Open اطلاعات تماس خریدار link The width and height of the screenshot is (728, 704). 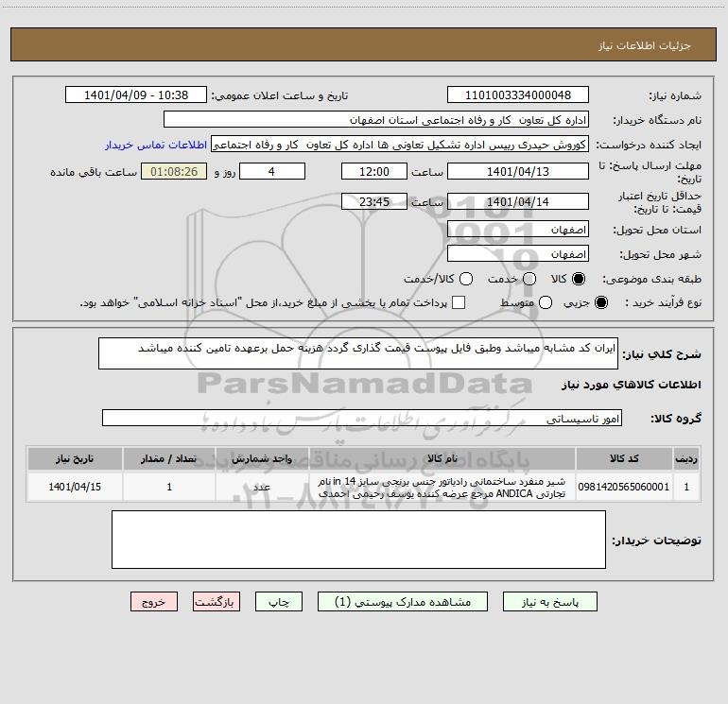click(156, 145)
